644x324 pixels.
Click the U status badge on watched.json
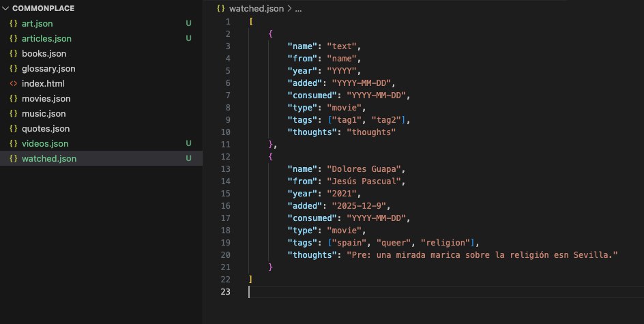[x=189, y=158]
